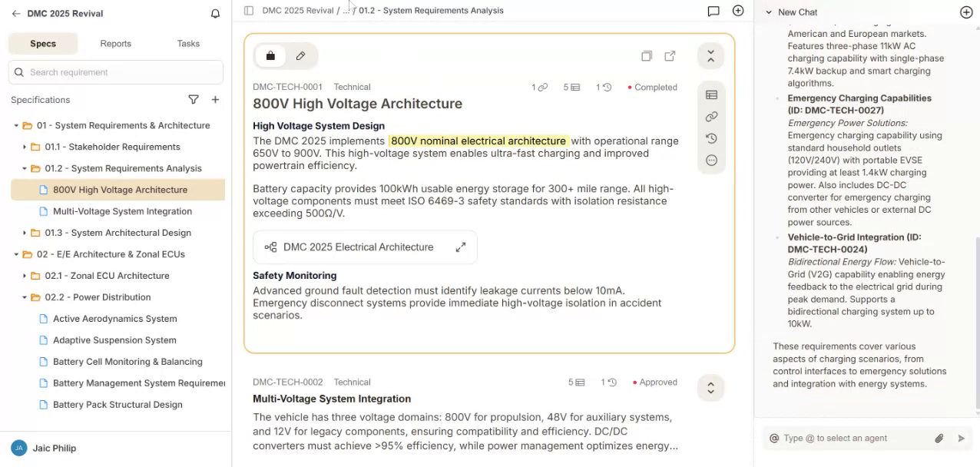980x467 pixels.
Task: Click the notifications bell icon
Action: (215, 14)
